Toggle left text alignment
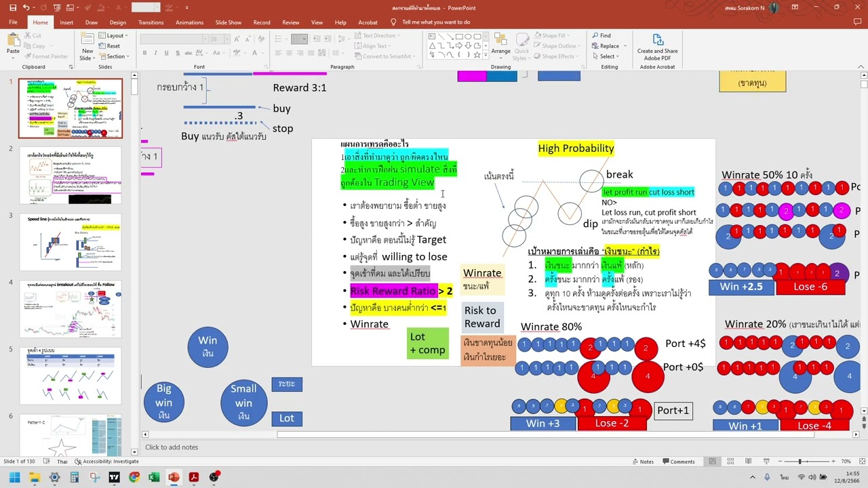The width and height of the screenshot is (868, 488). point(279,53)
